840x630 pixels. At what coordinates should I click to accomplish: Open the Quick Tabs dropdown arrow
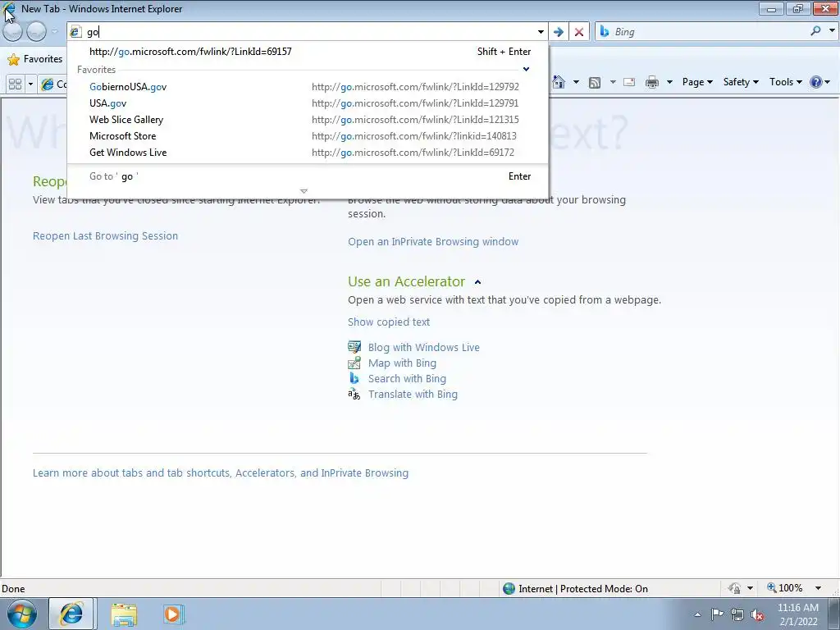pos(30,84)
